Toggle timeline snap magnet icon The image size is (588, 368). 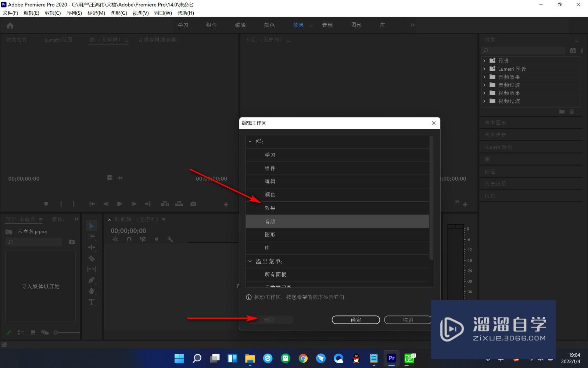click(129, 239)
